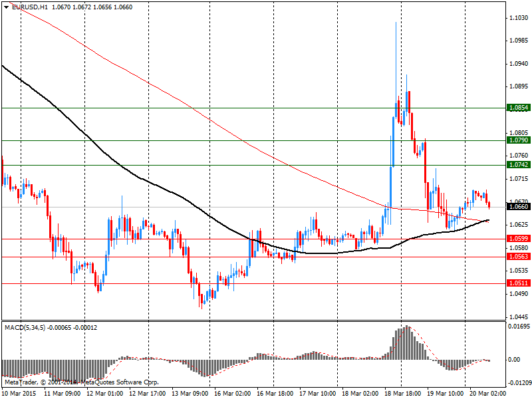Click the 19 Mar 10:00 time label
532x399 pixels.
click(x=446, y=394)
